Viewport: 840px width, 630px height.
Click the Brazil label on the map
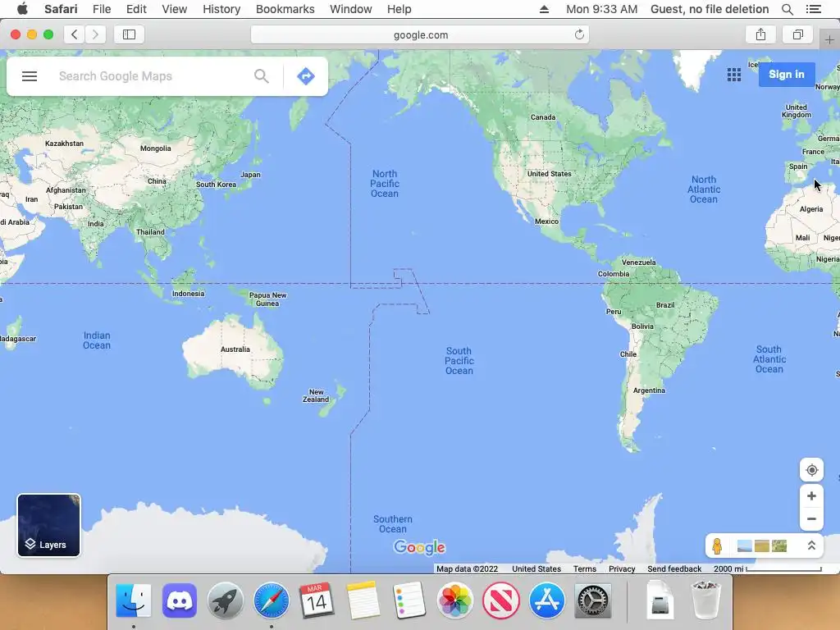[x=665, y=305]
